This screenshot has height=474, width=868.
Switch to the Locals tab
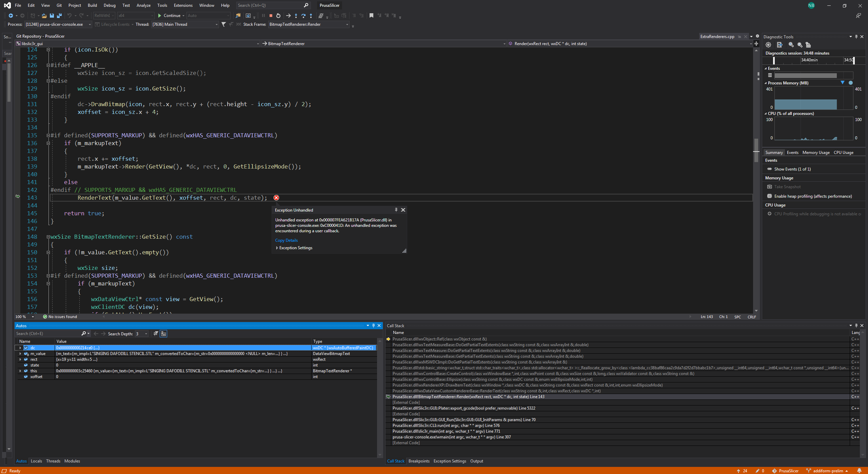click(36, 461)
